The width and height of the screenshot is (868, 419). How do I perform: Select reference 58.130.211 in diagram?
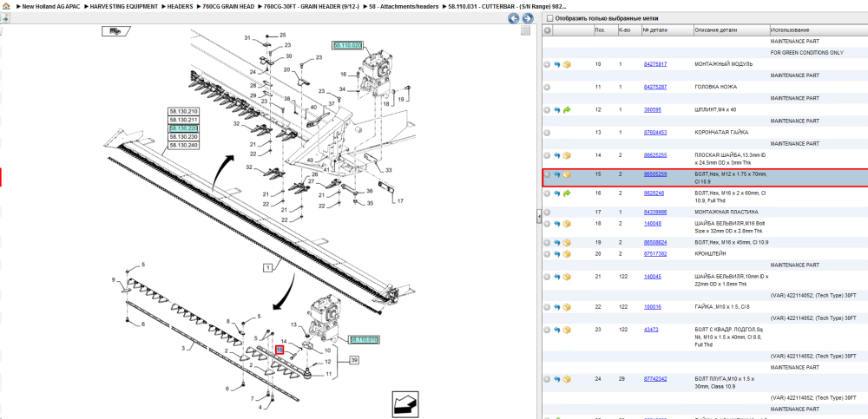[183, 120]
